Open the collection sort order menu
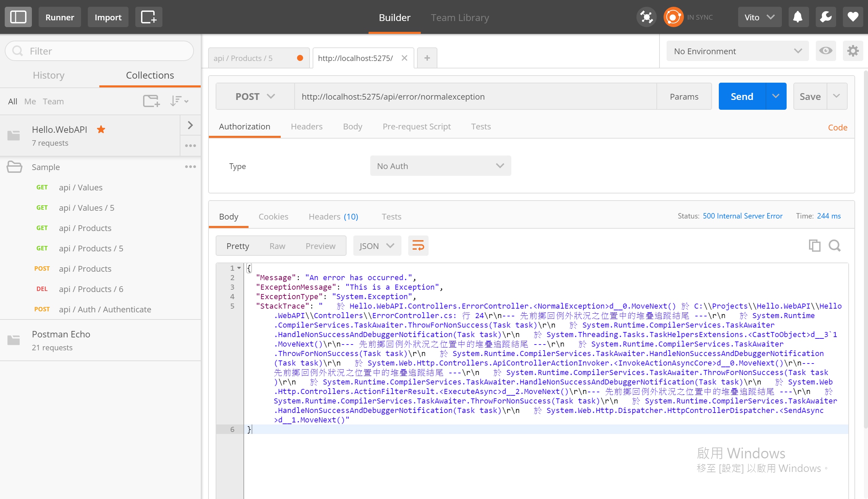The width and height of the screenshot is (868, 499). [x=179, y=101]
